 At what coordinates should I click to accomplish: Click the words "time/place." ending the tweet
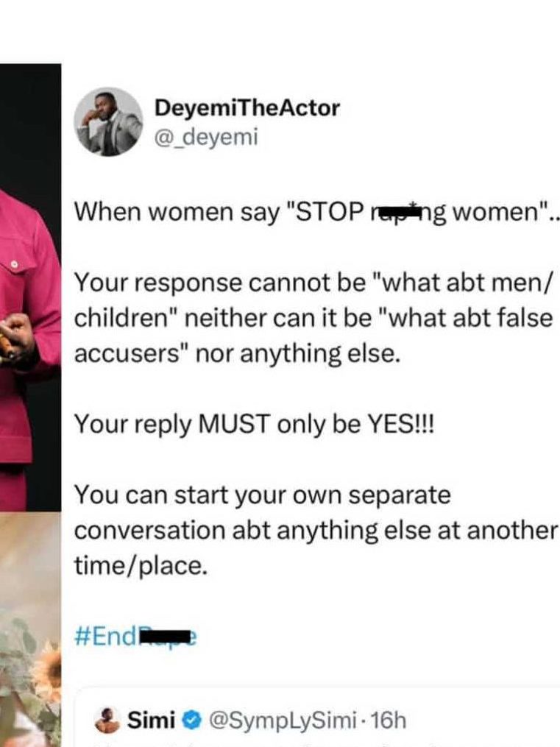141,566
